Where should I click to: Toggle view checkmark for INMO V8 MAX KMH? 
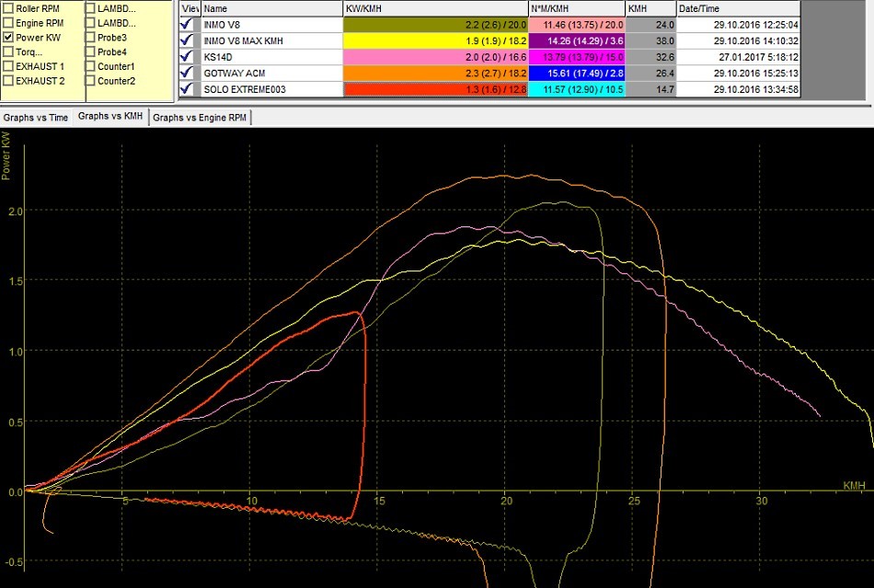click(188, 40)
